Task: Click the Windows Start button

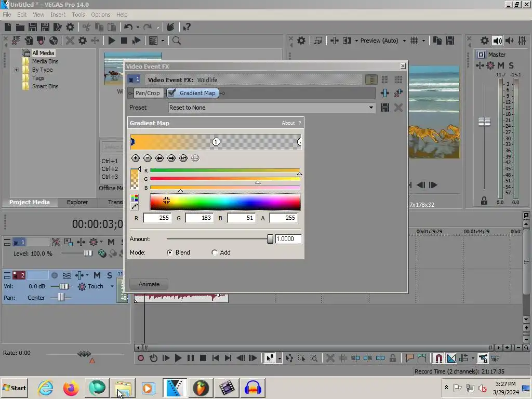Action: [x=15, y=388]
